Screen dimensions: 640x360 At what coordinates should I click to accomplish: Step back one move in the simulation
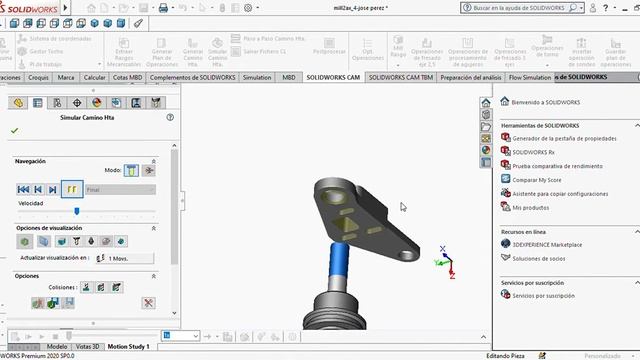tap(38, 189)
